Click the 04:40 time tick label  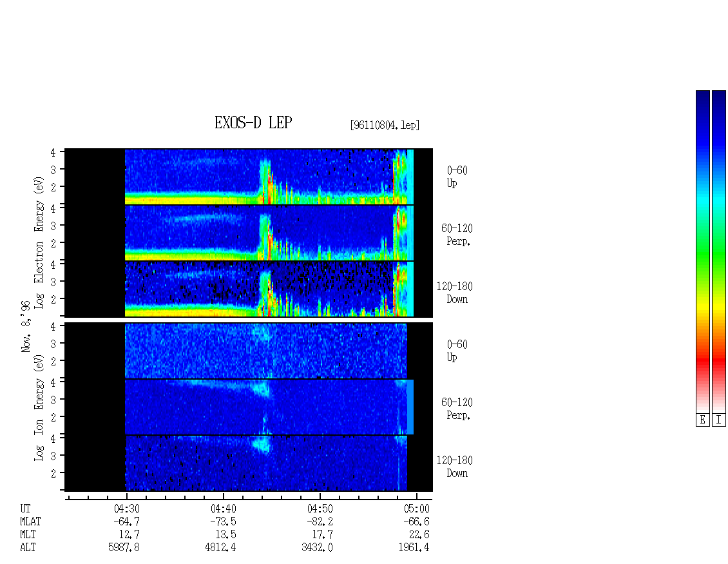pyautogui.click(x=224, y=509)
